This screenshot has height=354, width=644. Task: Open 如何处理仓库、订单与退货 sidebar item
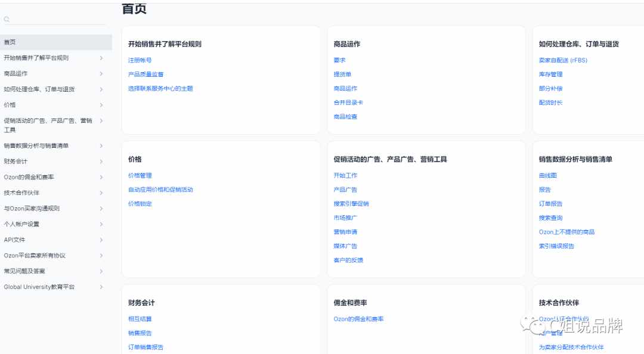[39, 89]
